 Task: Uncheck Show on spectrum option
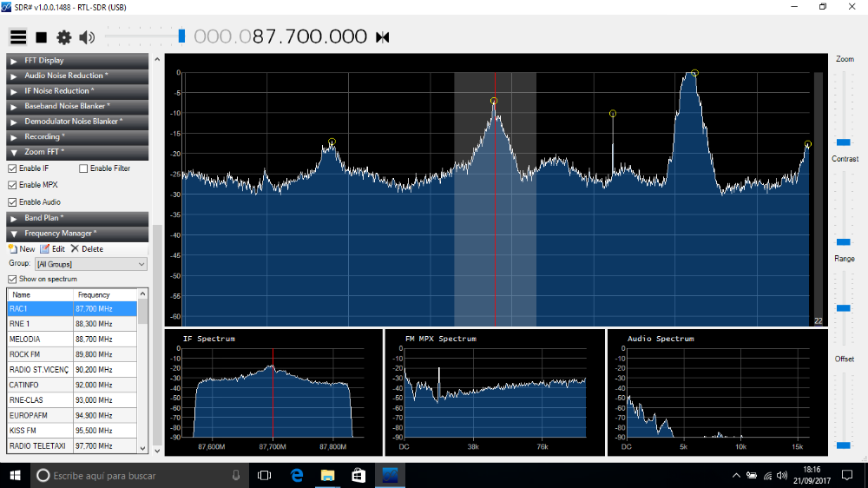pyautogui.click(x=13, y=279)
